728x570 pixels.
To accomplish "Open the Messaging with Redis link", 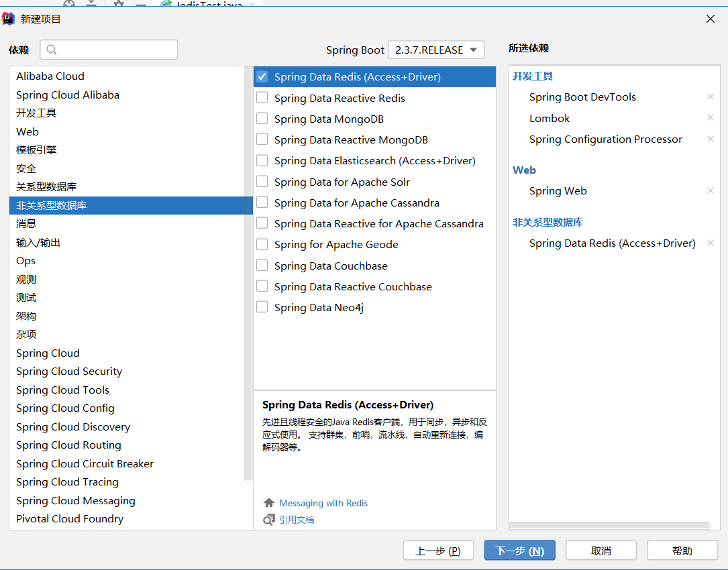I will pyautogui.click(x=323, y=503).
